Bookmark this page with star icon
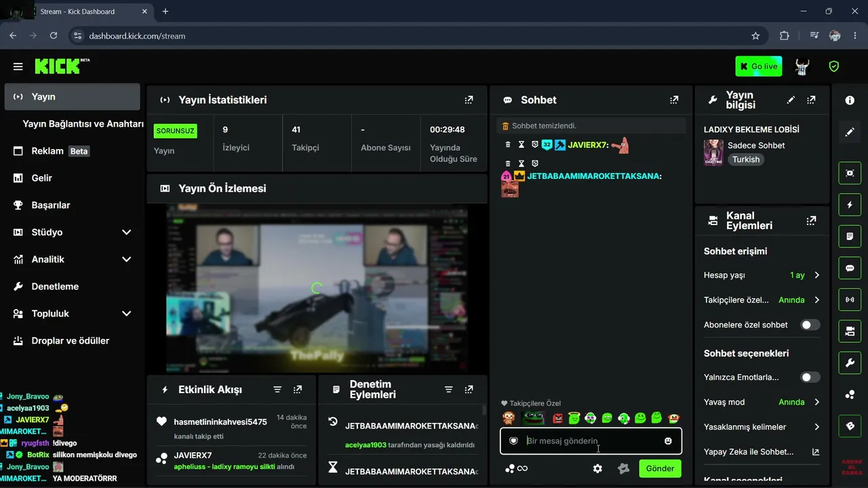 point(755,36)
